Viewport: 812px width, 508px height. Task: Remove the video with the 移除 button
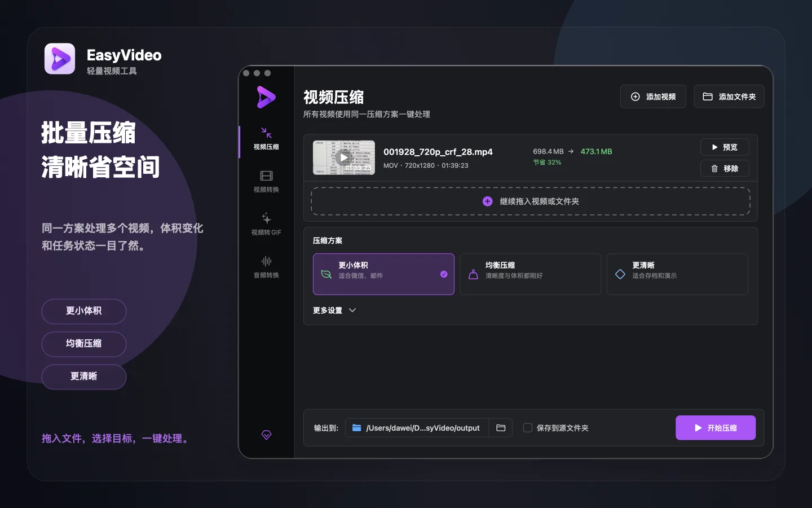725,168
